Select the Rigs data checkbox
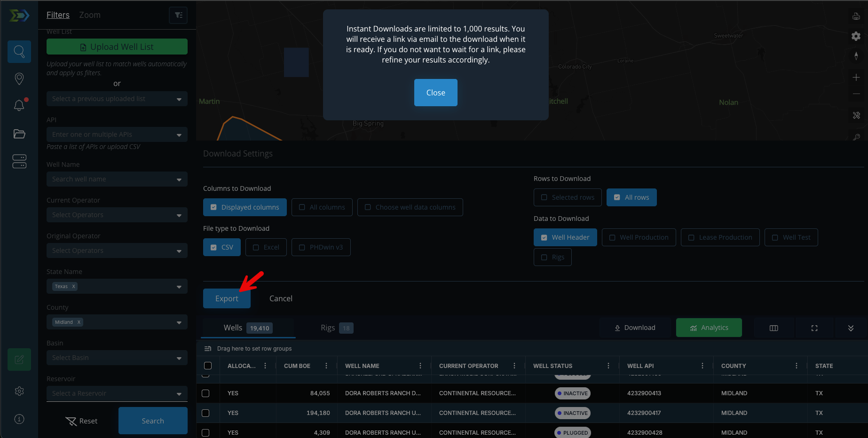The image size is (868, 438). coord(544,257)
